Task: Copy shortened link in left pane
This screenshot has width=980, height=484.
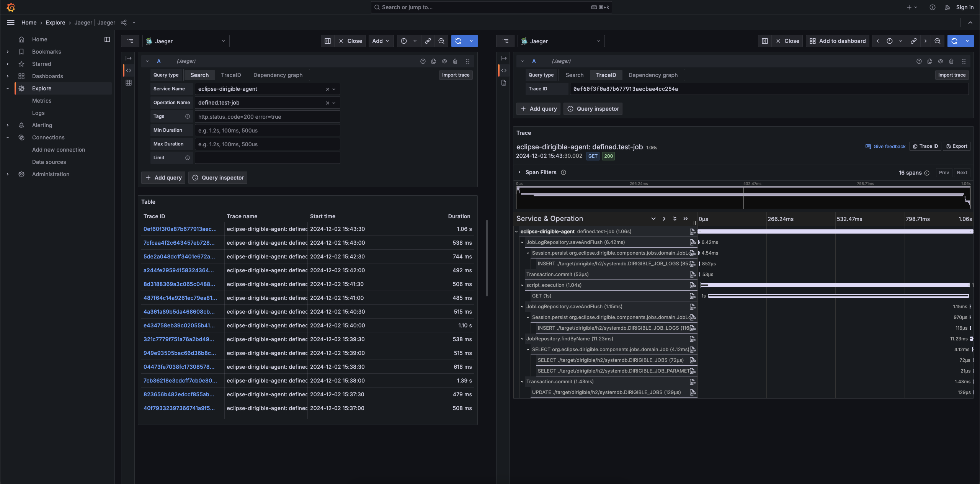Action: tap(428, 41)
